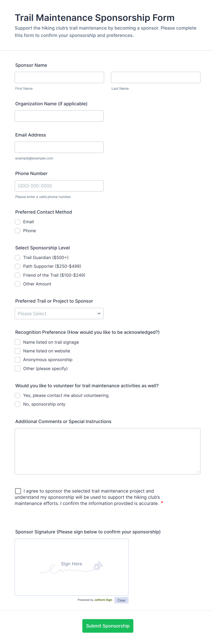Click the Last Name input field

click(155, 78)
